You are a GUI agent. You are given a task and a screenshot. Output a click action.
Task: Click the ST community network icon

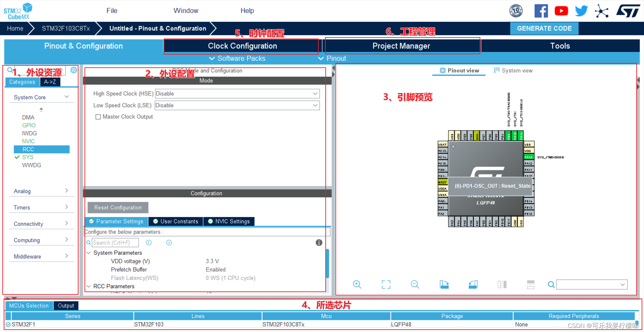[602, 11]
